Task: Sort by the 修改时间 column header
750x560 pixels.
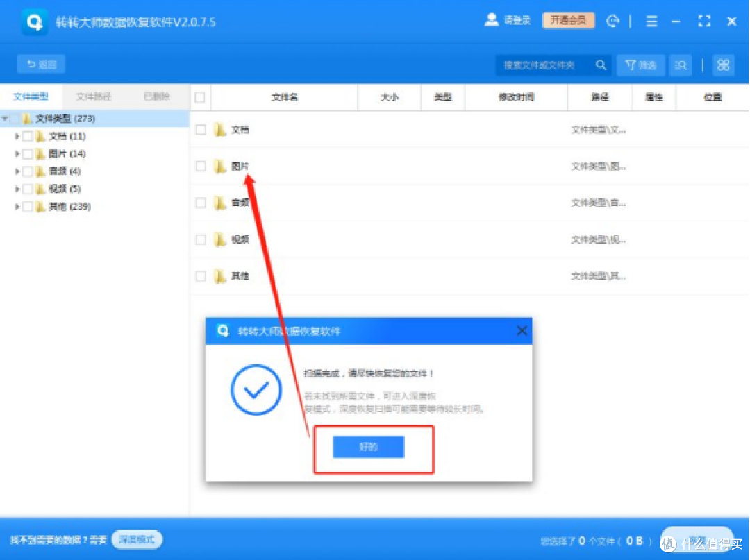Action: click(516, 97)
